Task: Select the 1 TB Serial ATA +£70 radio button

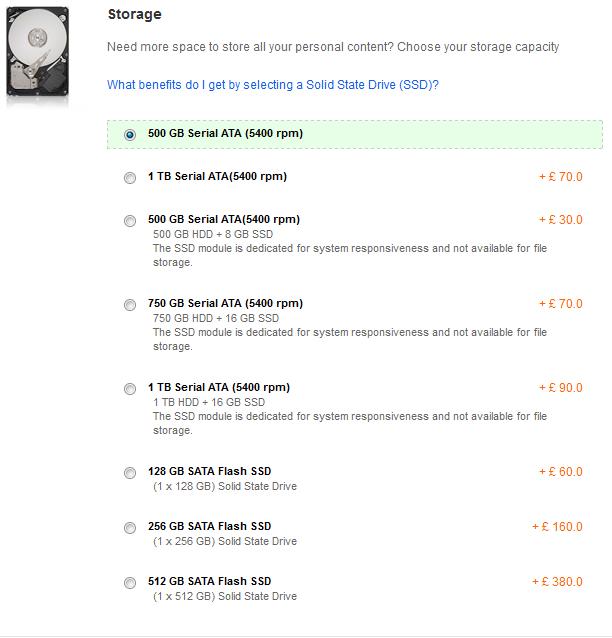Action: pyautogui.click(x=130, y=178)
